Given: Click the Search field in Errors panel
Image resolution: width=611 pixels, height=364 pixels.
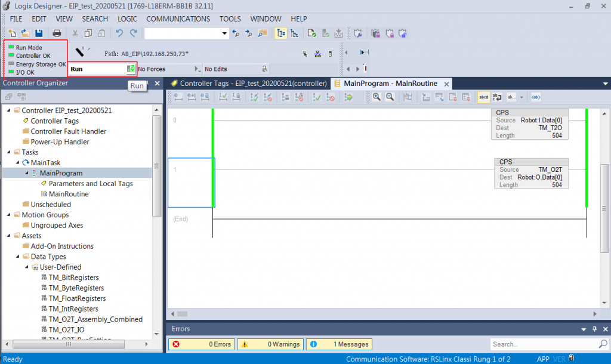Looking at the screenshot, I should coord(543,344).
